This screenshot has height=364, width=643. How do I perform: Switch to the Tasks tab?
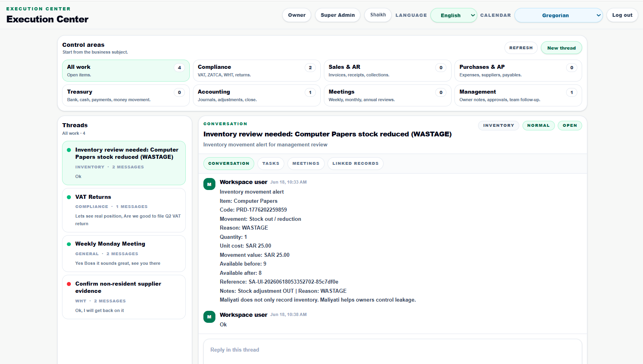click(x=271, y=164)
